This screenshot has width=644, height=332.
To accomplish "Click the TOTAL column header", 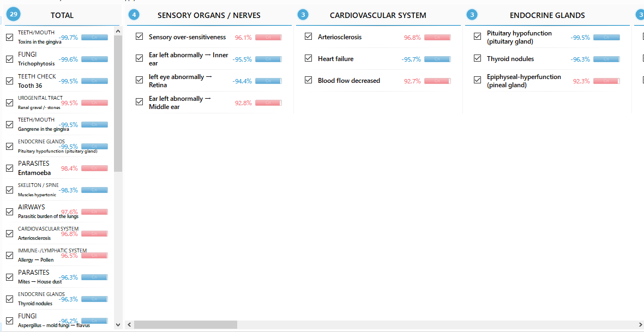I will (62, 15).
